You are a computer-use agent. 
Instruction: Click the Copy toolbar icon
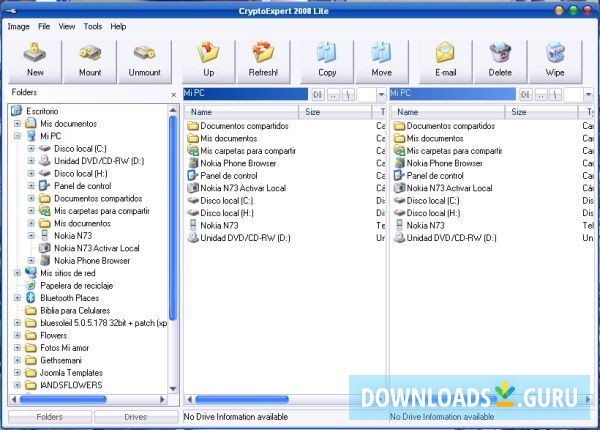(x=327, y=61)
